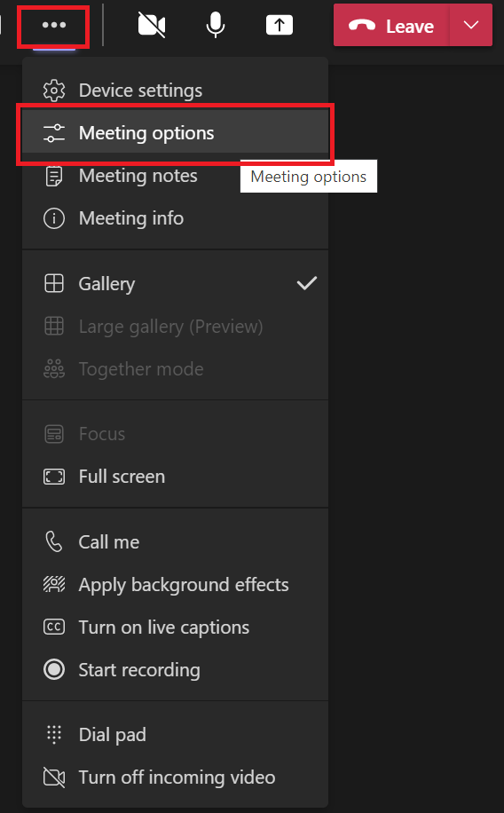Viewport: 504px width, 813px height.
Task: Open Meeting notes entry
Action: tap(176, 176)
